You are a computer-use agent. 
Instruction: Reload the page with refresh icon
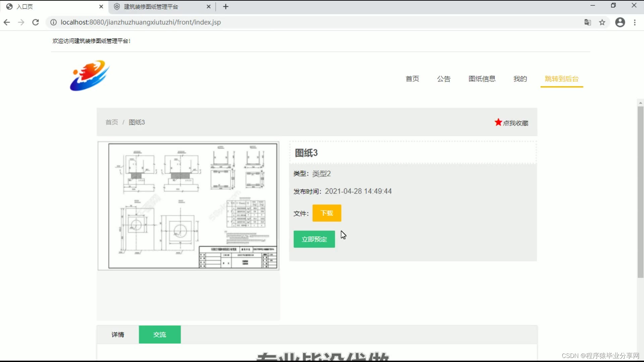pos(36,22)
